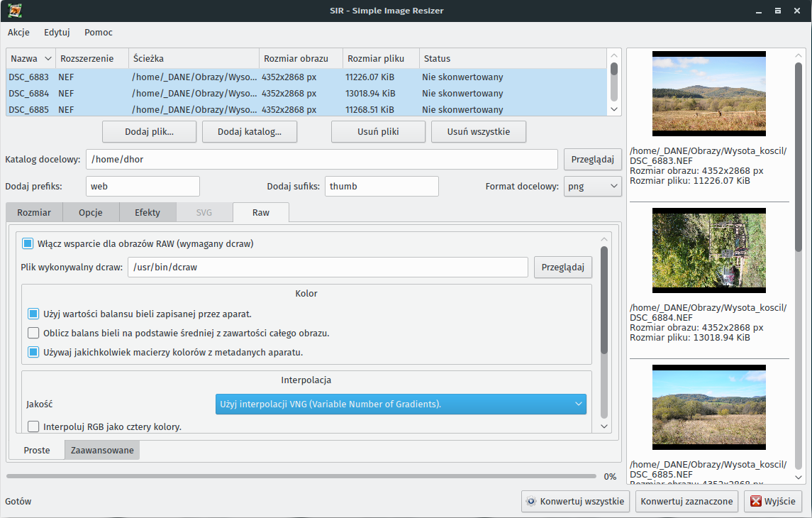812x518 pixels.
Task: Click the Dodaj prefiks field with web
Action: (143, 187)
